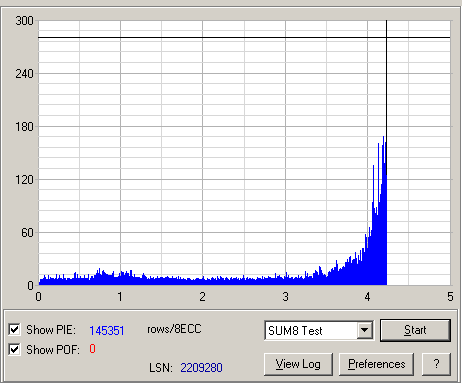Toggle the Show POF checkbox

14,350
